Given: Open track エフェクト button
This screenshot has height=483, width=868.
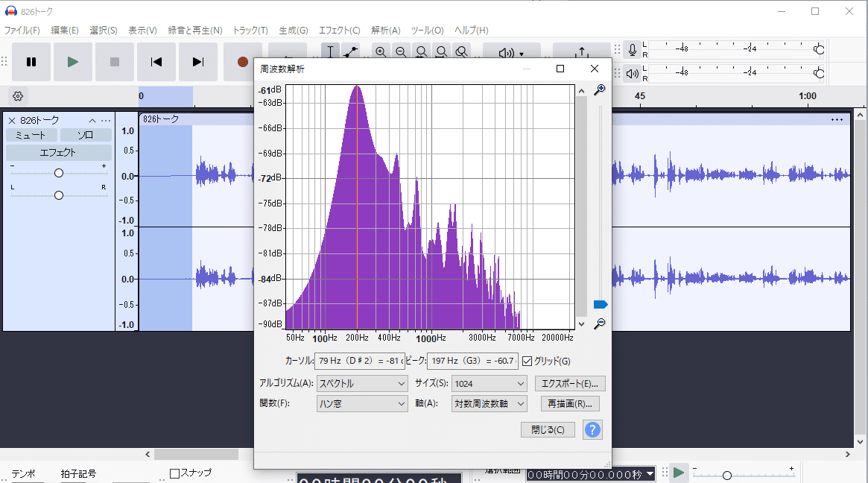Looking at the screenshot, I should (x=59, y=152).
